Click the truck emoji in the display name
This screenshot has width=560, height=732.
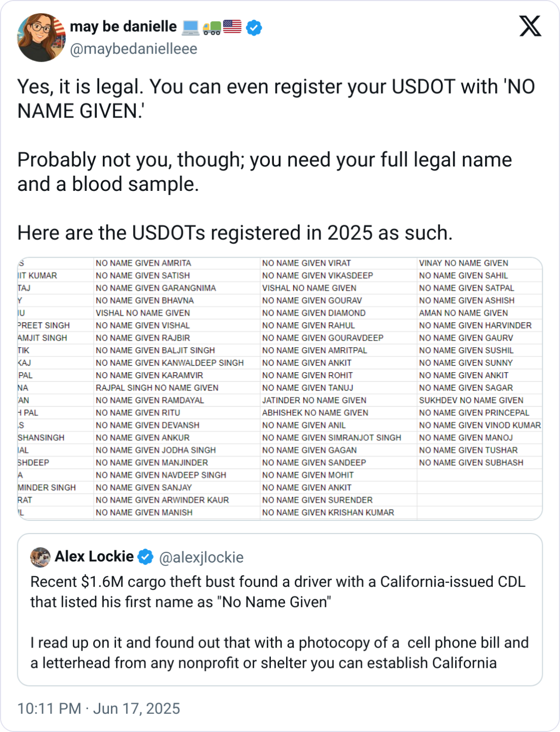pyautogui.click(x=212, y=26)
